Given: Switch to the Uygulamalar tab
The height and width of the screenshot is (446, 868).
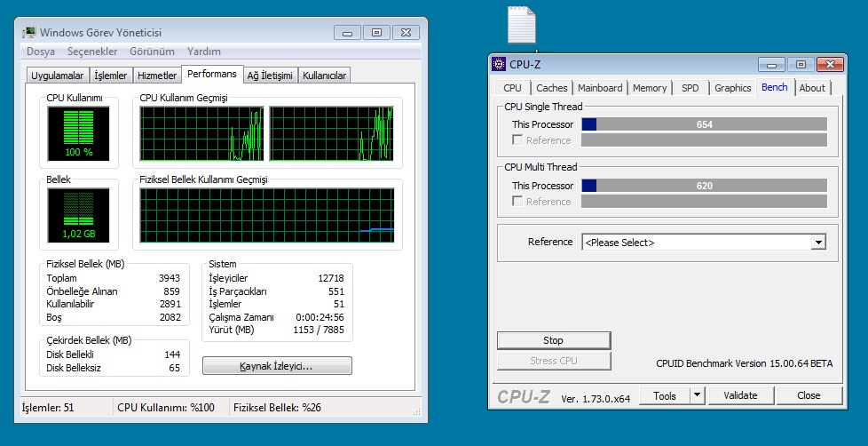Looking at the screenshot, I should click(58, 76).
